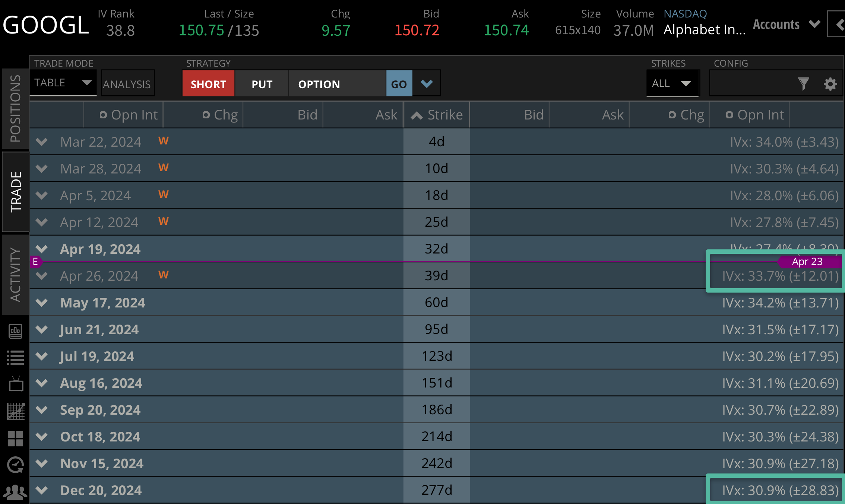The width and height of the screenshot is (845, 504).
Task: Click the history clock icon
Action: click(x=15, y=465)
